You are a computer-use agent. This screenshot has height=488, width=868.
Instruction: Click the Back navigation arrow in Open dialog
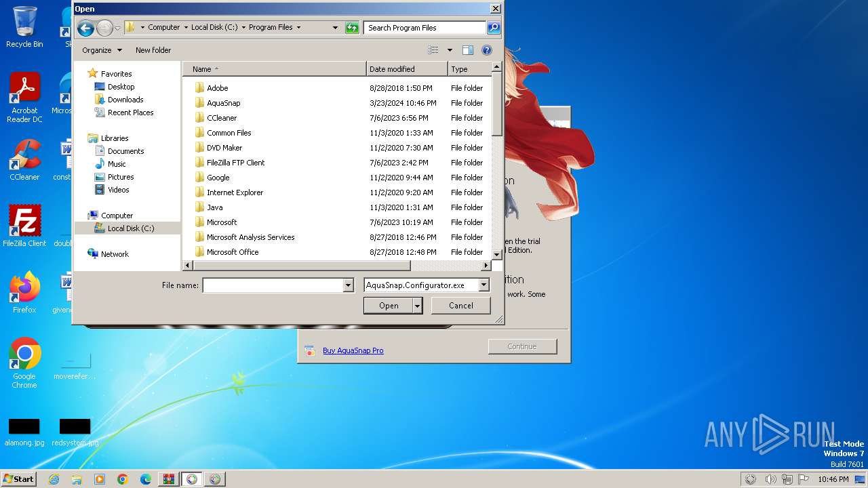tap(85, 28)
